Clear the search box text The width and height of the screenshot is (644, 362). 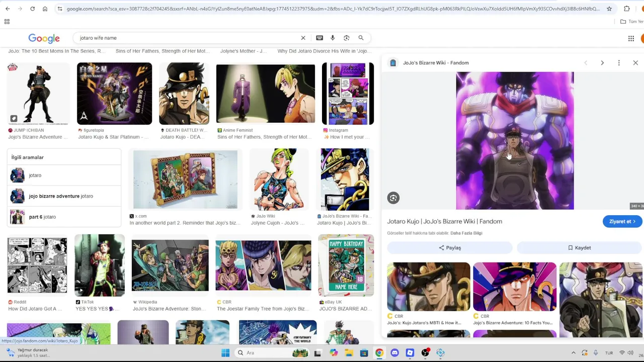[303, 38]
